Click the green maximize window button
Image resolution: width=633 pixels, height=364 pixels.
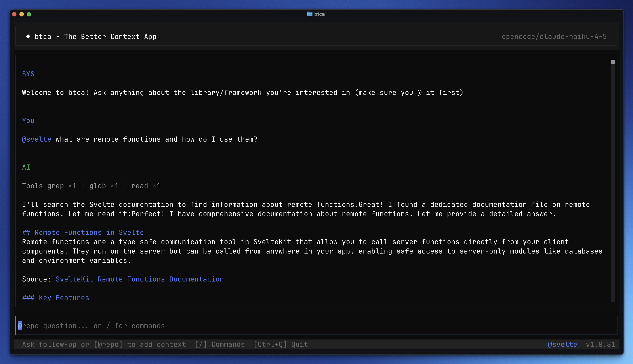[x=29, y=14]
